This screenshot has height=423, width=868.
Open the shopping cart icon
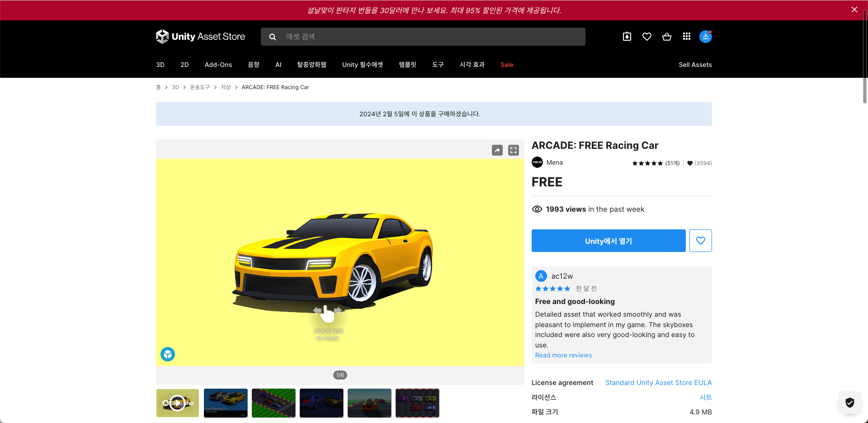[x=667, y=37]
